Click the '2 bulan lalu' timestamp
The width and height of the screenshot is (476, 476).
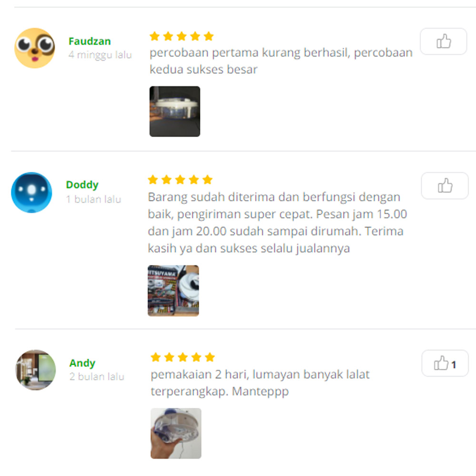(x=97, y=377)
